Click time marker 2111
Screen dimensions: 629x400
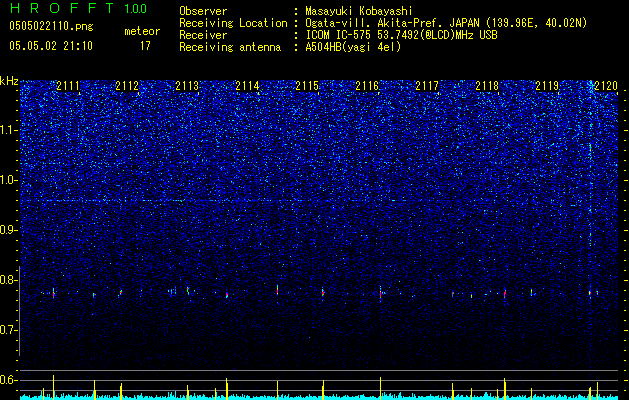[68, 86]
